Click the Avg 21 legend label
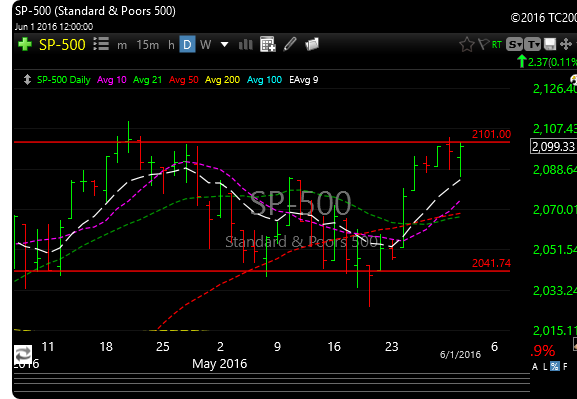 (x=147, y=80)
